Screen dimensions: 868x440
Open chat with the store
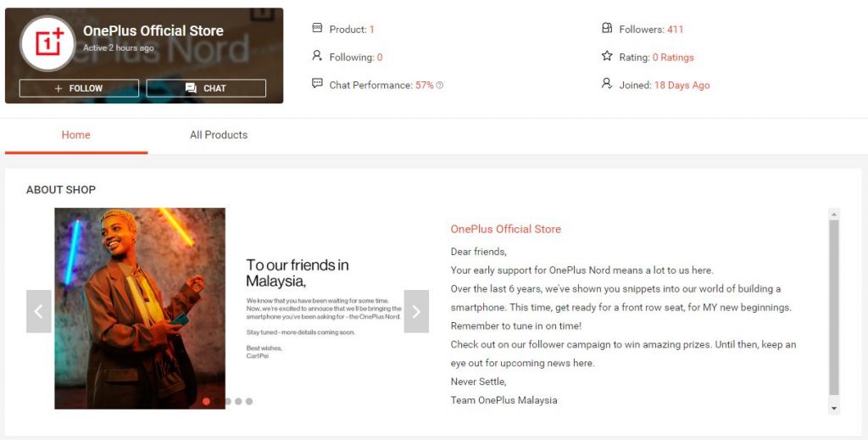[x=206, y=88]
